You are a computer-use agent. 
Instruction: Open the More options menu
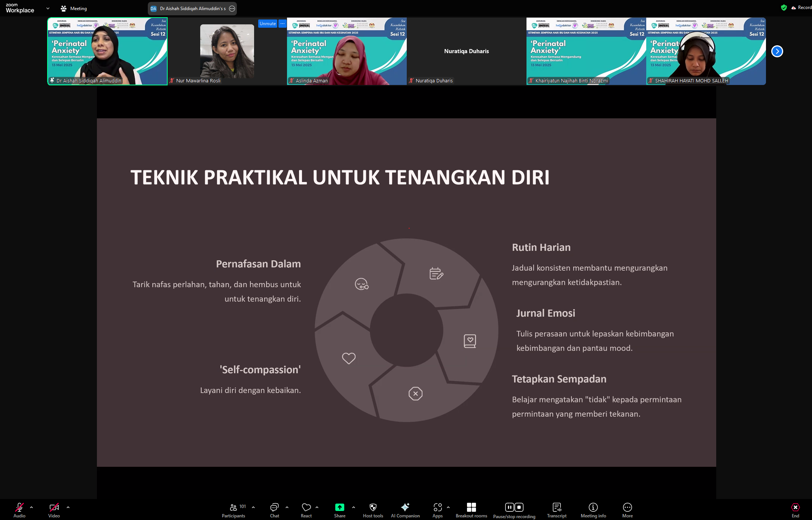pos(628,510)
